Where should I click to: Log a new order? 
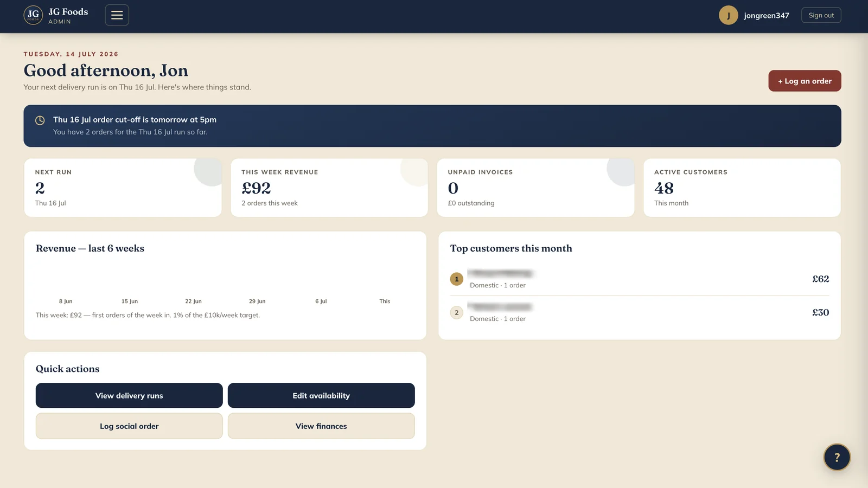click(x=805, y=81)
